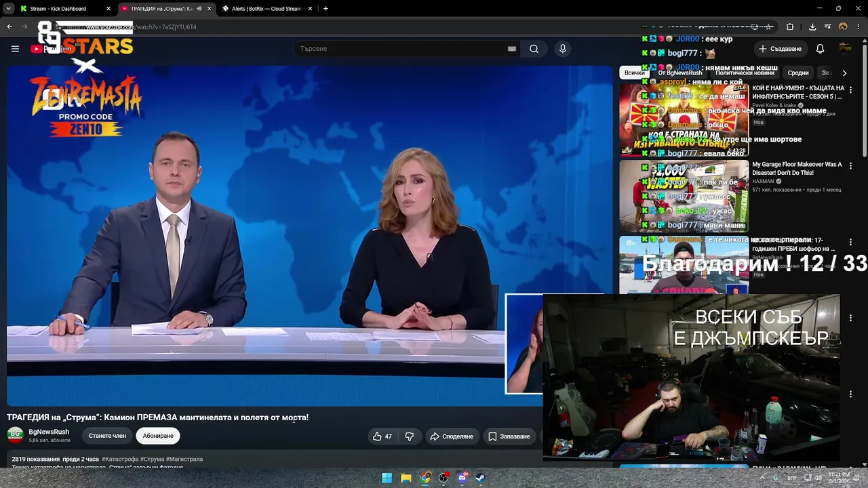Open My Garage Floor Makeover video thumbnail
This screenshot has height=488, width=868.
click(684, 196)
